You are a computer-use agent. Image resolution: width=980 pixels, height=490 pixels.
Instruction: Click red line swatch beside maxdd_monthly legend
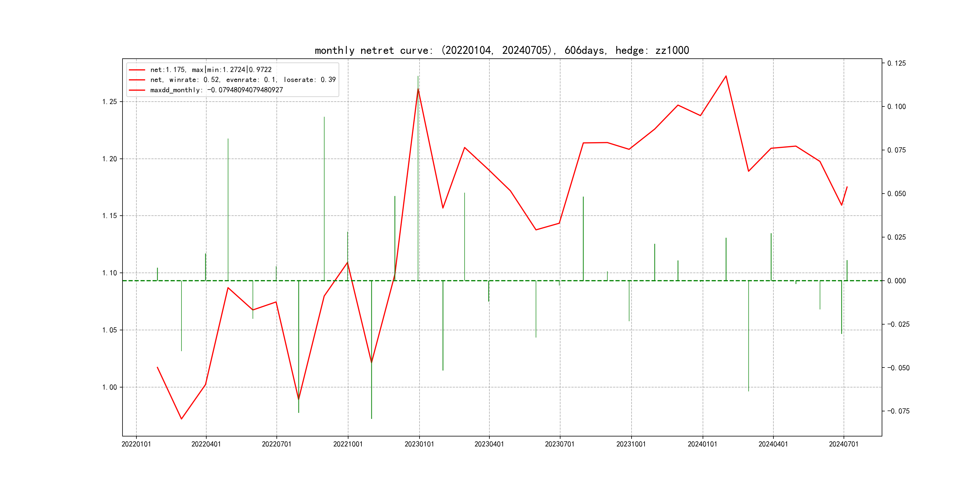point(137,90)
